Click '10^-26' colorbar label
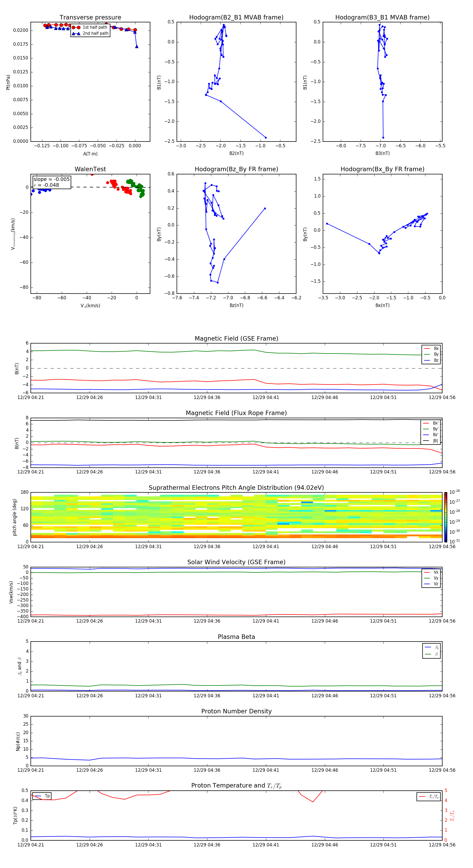 [x=455, y=492]
